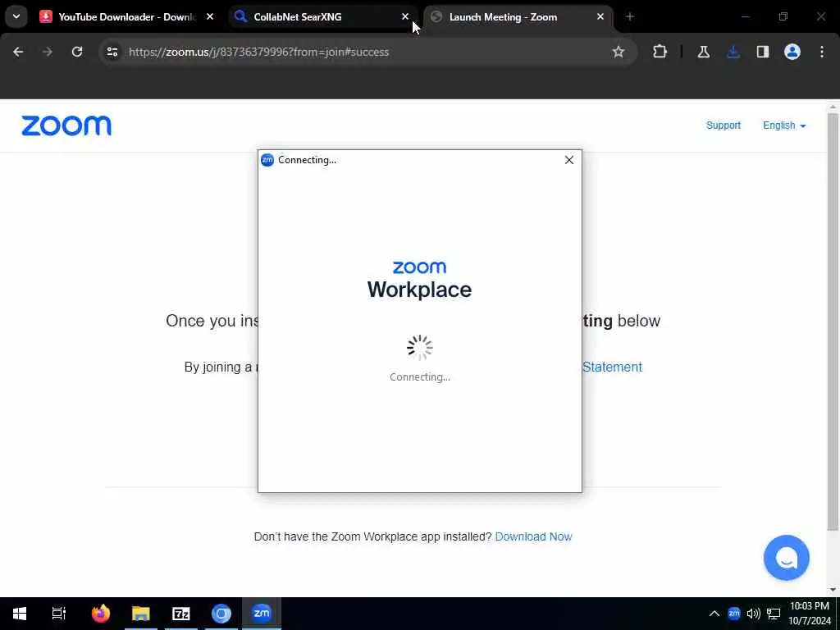Switch to CollabNet SearXNG tab

[323, 17]
